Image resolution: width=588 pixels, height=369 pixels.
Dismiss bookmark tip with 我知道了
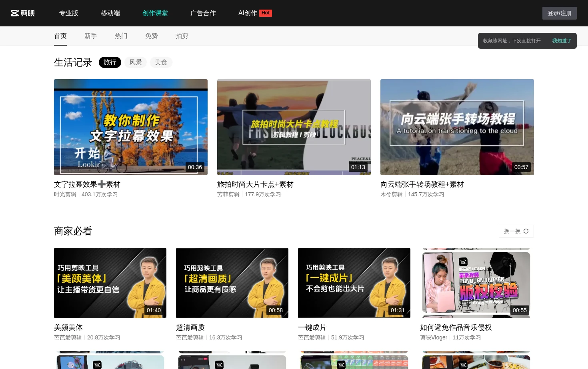coord(562,41)
